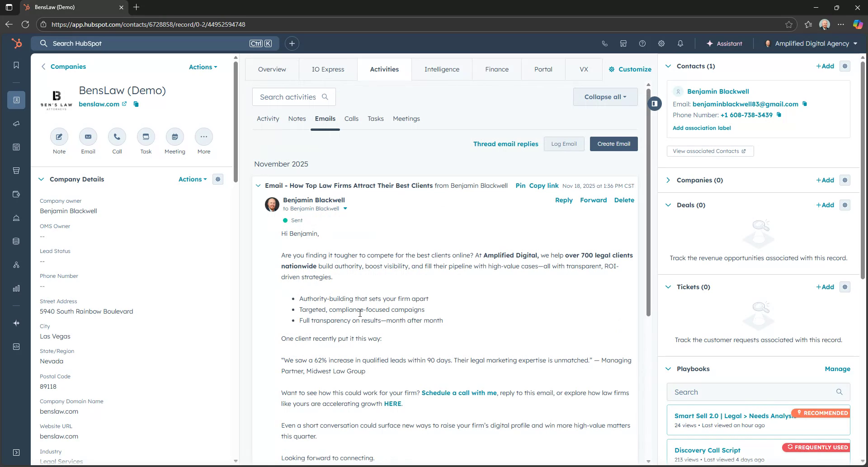Screen dimensions: 868x467
Task: Select the Notes activity tab
Action: (297, 119)
